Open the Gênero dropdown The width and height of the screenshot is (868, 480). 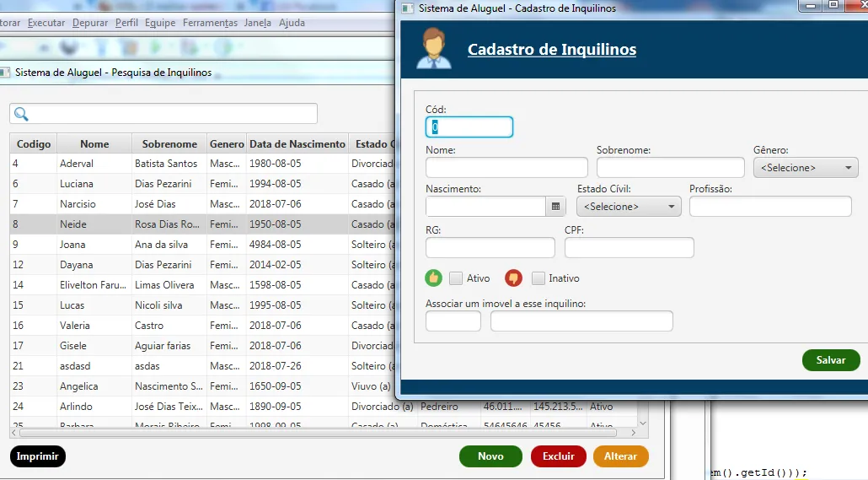[x=806, y=168]
